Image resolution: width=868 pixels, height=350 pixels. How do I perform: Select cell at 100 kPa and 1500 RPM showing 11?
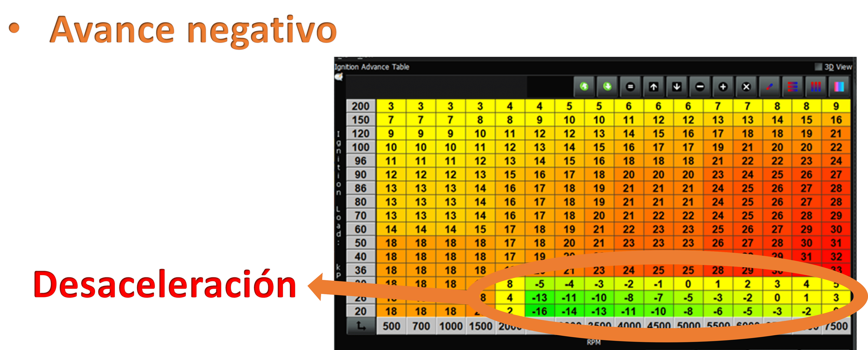pos(481,147)
